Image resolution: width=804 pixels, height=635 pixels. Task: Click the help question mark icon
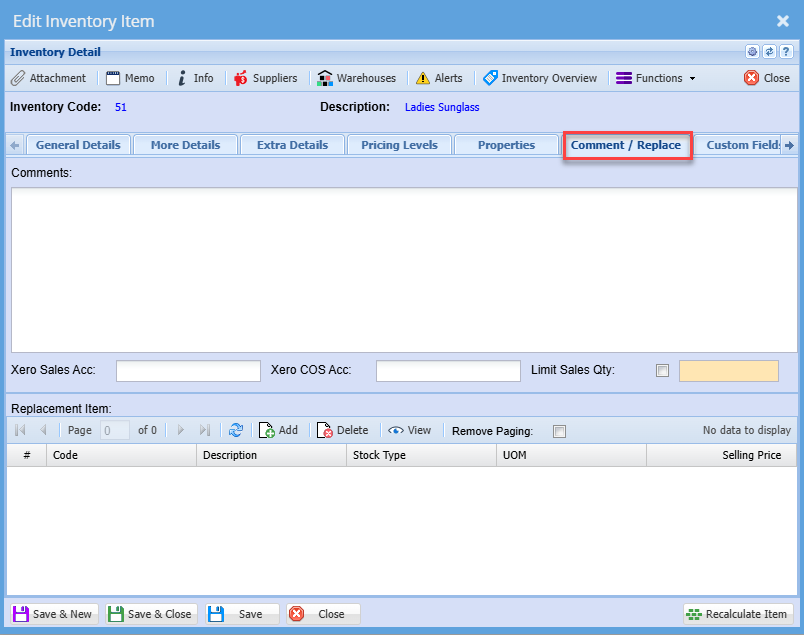786,52
